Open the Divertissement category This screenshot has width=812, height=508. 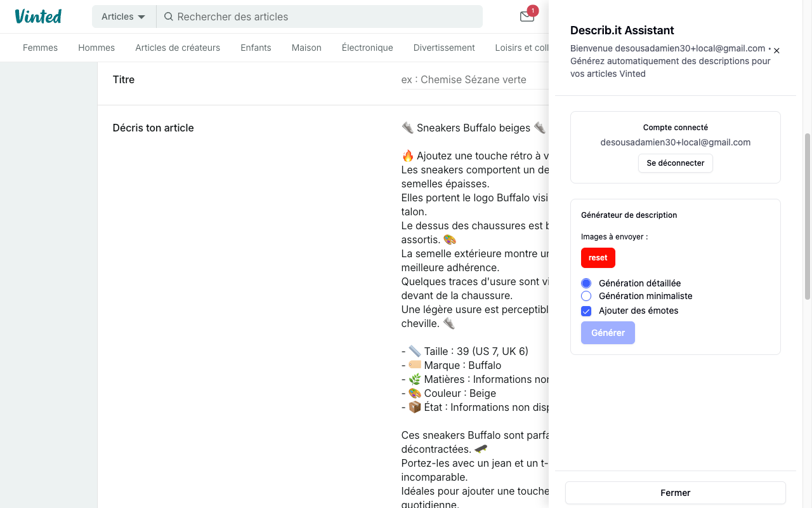444,48
